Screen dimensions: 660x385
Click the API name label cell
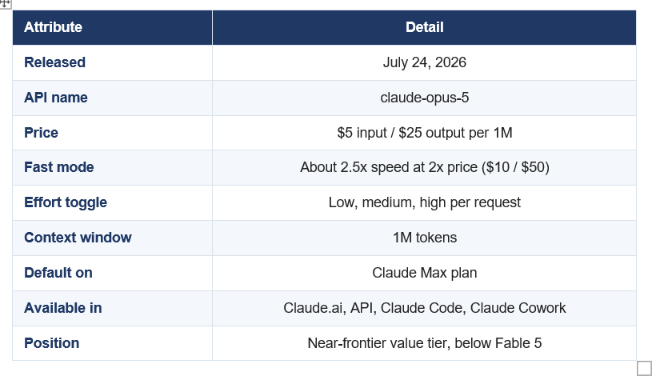[112, 98]
